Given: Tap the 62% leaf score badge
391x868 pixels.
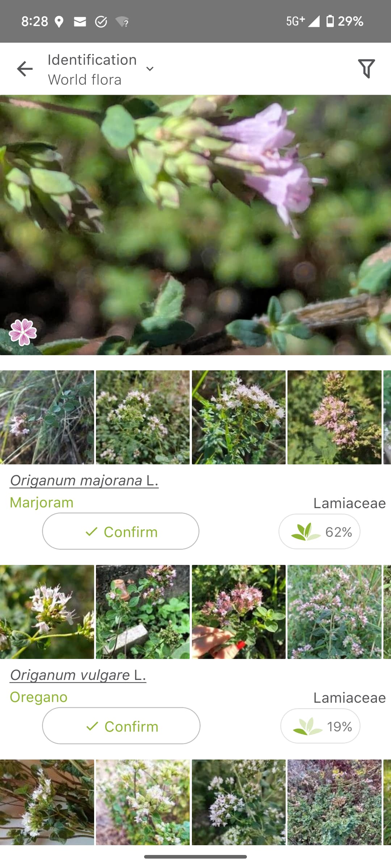Looking at the screenshot, I should 319,532.
